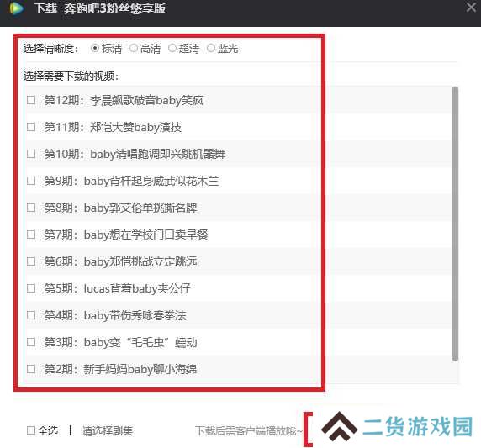Check the 第2期 episode checkbox

[31, 369]
